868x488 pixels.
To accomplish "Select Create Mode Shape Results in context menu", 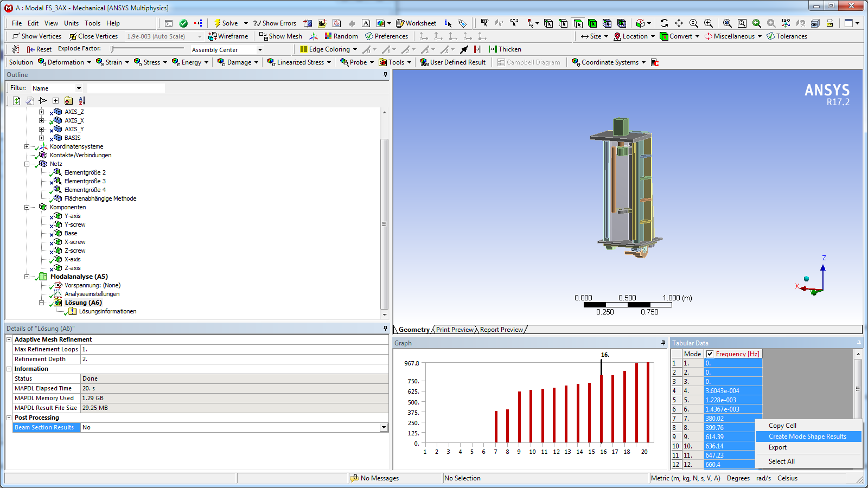I will pyautogui.click(x=807, y=436).
